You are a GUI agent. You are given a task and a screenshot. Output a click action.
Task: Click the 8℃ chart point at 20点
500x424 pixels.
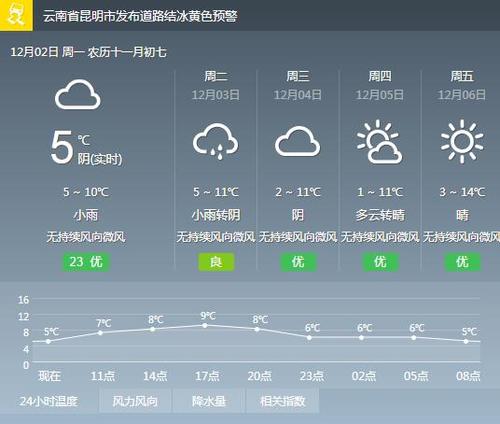pyautogui.click(x=257, y=329)
